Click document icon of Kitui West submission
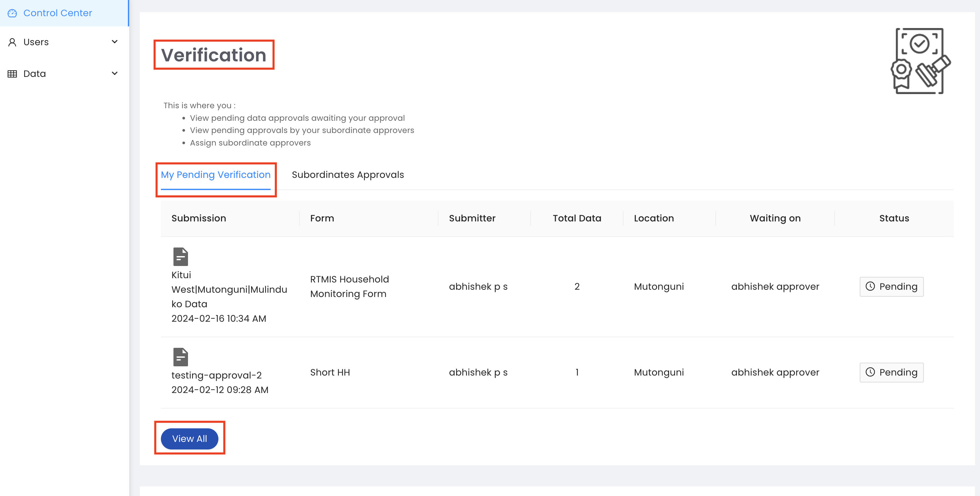Screen dimensions: 980x496 click(x=180, y=256)
